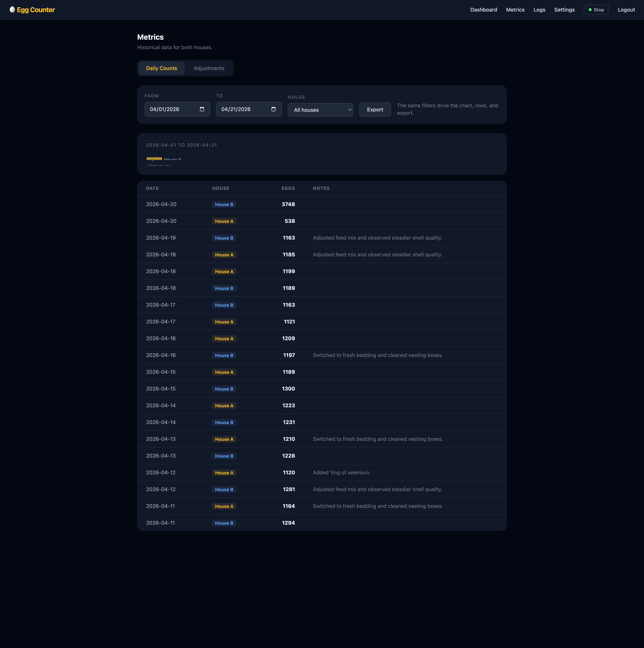Toggle House A legend swatch in chart
The width and height of the screenshot is (644, 648).
[x=154, y=159]
